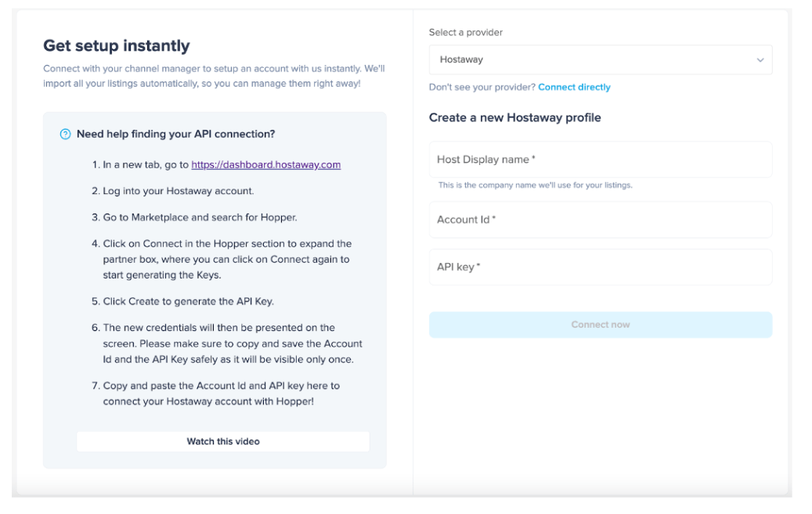The width and height of the screenshot is (812, 514).
Task: Focus the Host Display name field
Action: point(600,159)
